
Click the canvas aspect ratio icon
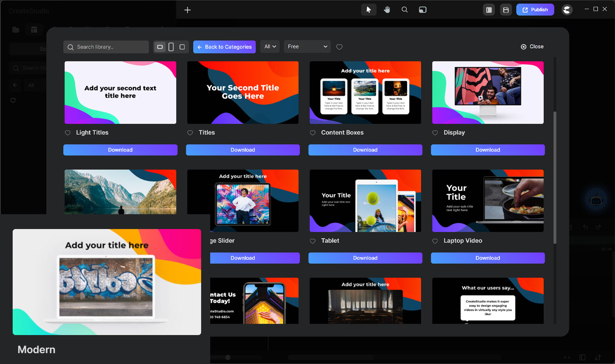[x=423, y=10]
